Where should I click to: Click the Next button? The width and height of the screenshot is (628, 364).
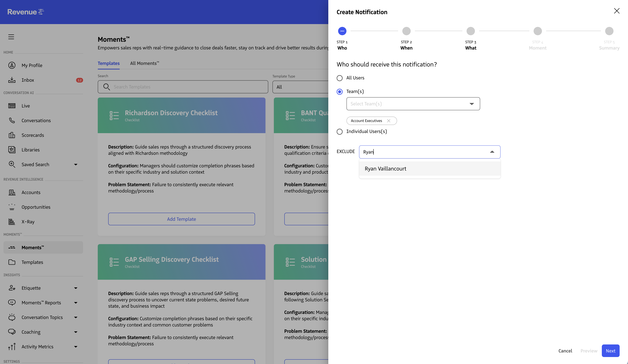(x=610, y=351)
